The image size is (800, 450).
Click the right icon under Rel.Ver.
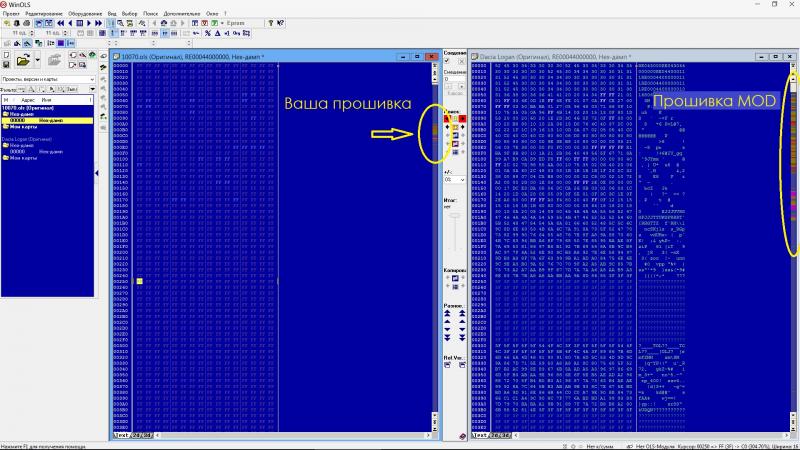[462, 365]
